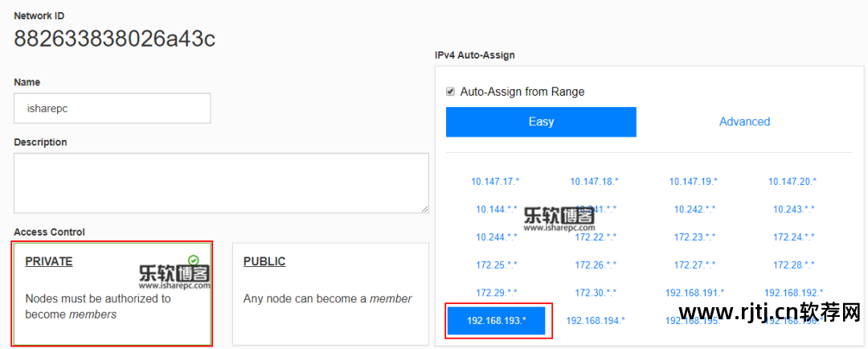Image resolution: width=868 pixels, height=349 pixels.
Task: Pick the 10.147.20.* address range
Action: pos(793,182)
